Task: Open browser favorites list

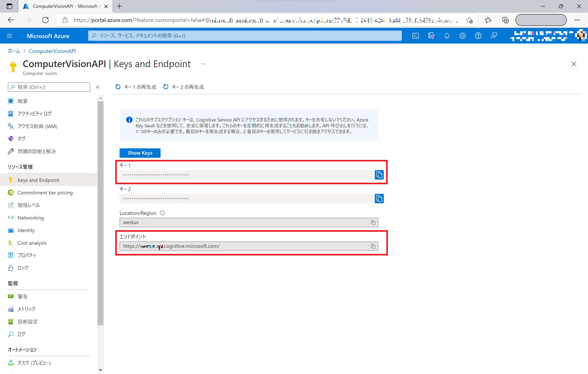Action: (488, 20)
